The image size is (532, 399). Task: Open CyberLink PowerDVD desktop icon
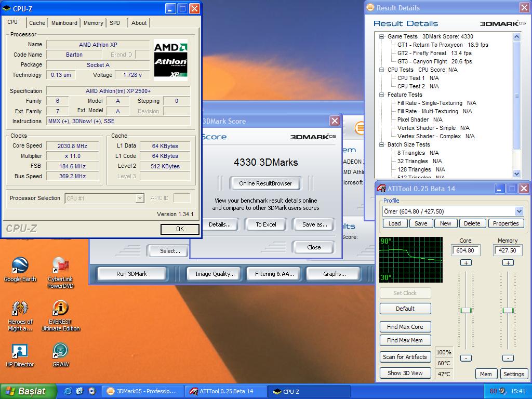pyautogui.click(x=60, y=265)
